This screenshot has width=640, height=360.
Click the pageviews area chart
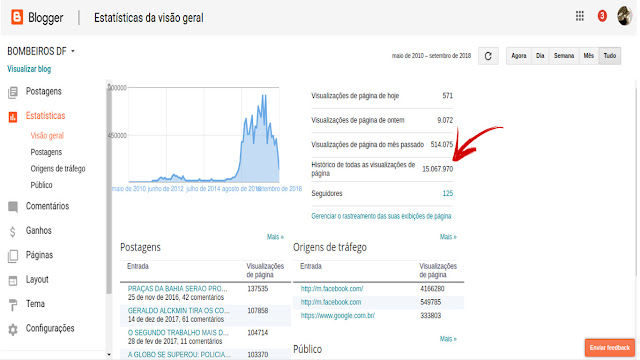coord(204,135)
